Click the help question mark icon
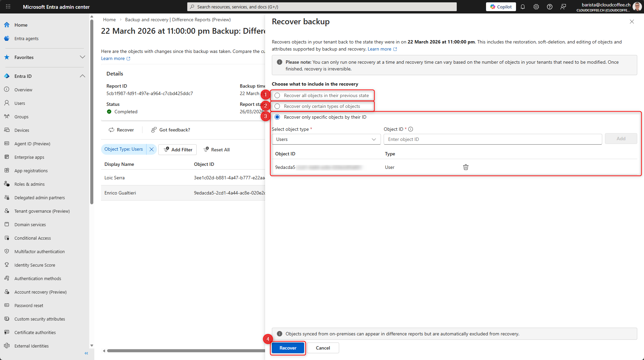This screenshot has width=644, height=360. tap(550, 7)
